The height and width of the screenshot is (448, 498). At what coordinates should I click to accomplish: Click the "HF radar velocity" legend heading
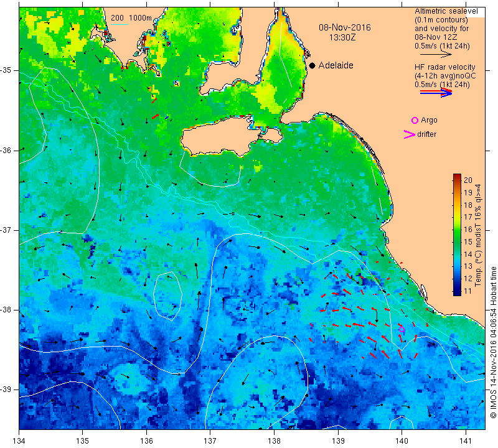click(444, 67)
